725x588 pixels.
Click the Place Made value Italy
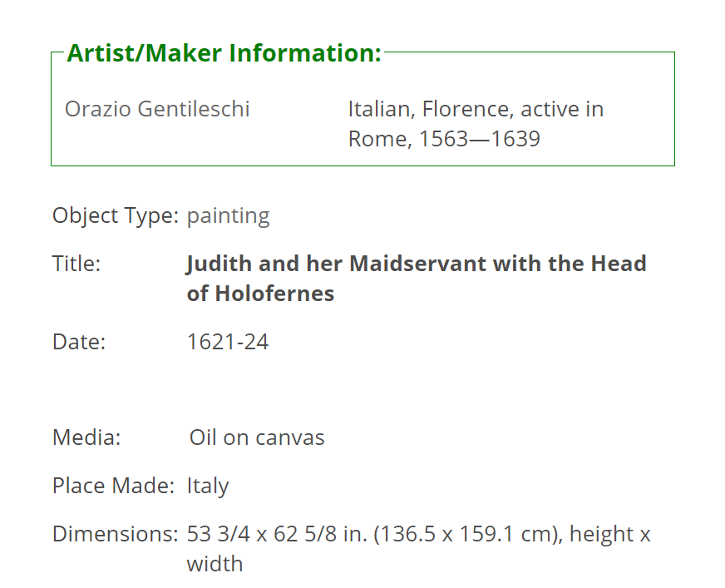pos(208,486)
